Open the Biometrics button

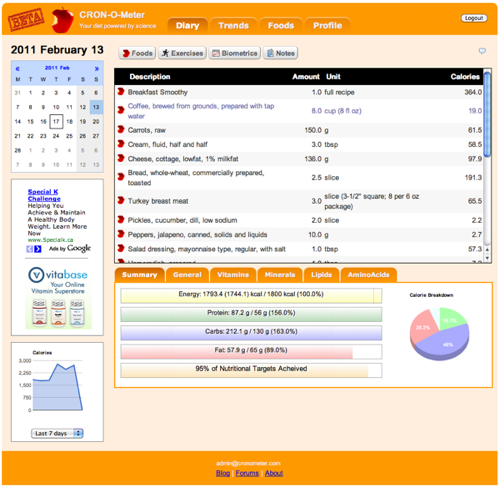click(235, 53)
